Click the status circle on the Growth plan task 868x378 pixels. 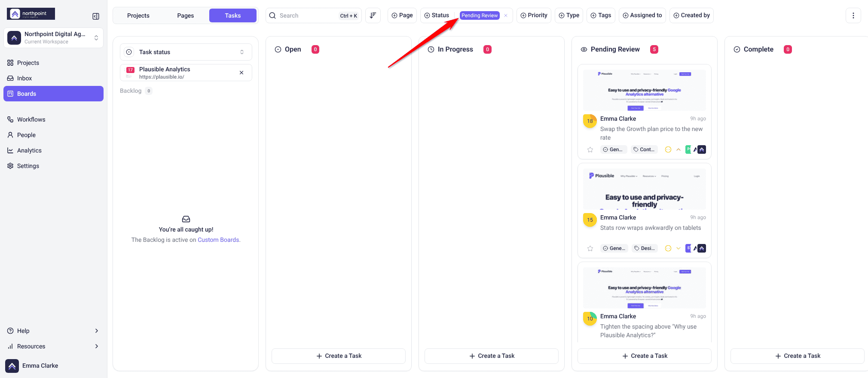[x=668, y=149]
